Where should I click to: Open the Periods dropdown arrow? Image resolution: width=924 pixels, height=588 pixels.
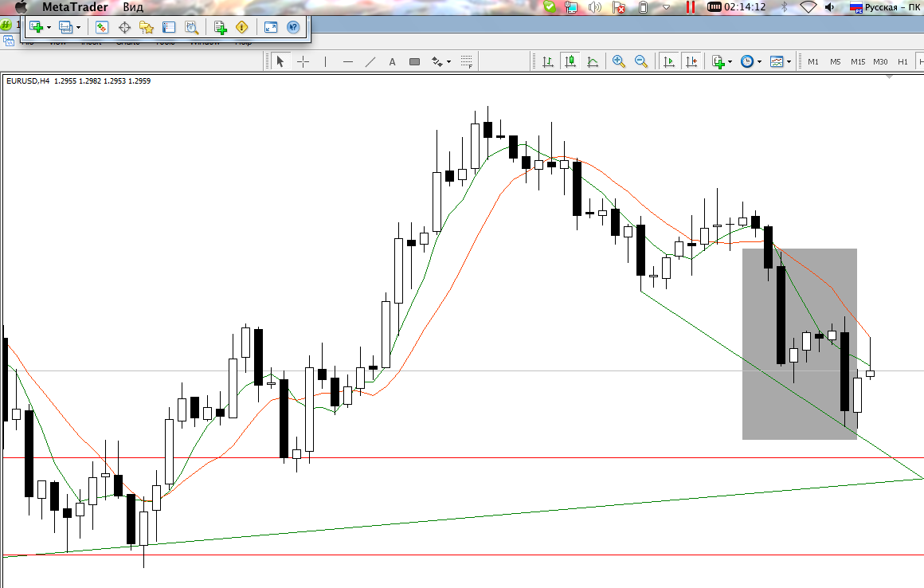coord(760,62)
